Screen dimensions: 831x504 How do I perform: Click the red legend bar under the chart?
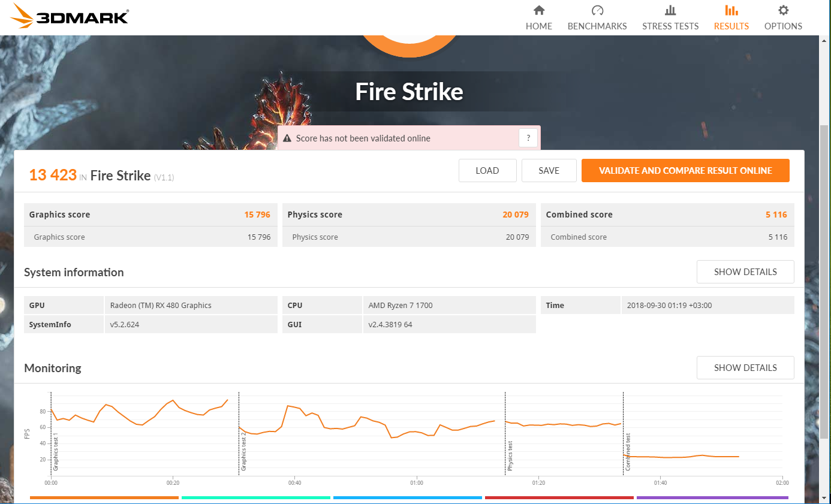click(x=559, y=497)
